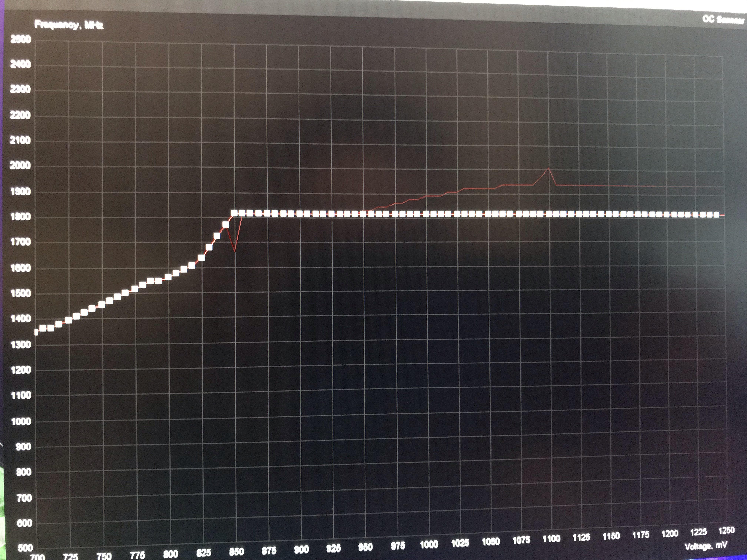Click the 1100 MHz frequency axis label

tap(21, 395)
